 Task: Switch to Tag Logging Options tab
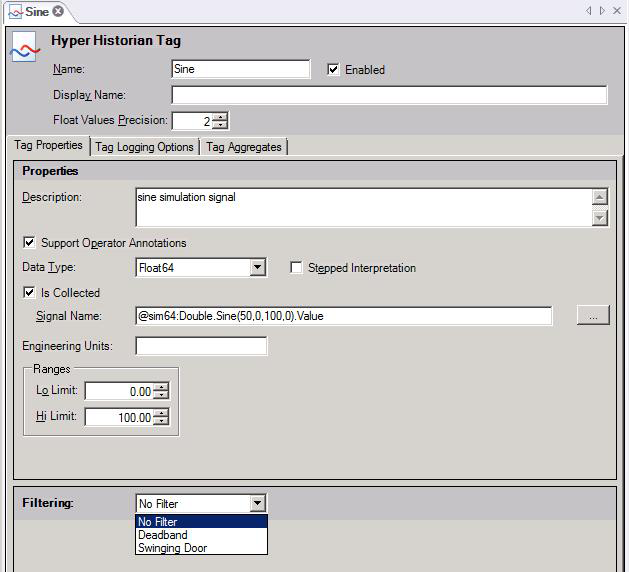point(144,147)
